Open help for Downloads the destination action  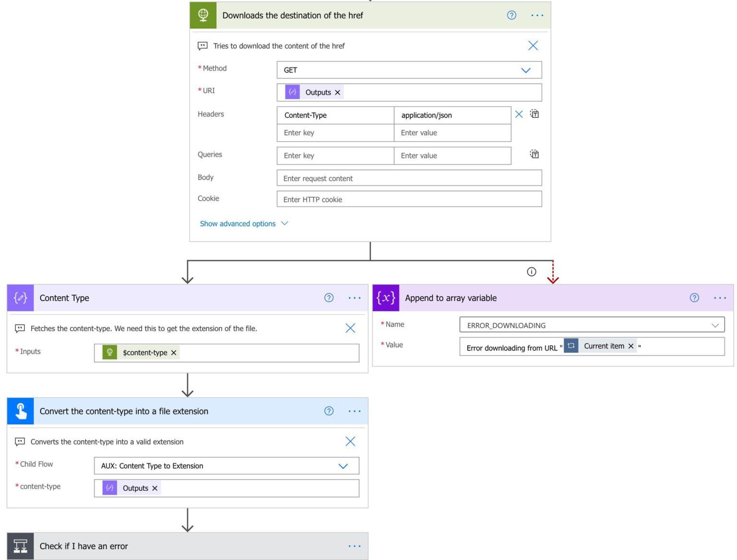[511, 15]
